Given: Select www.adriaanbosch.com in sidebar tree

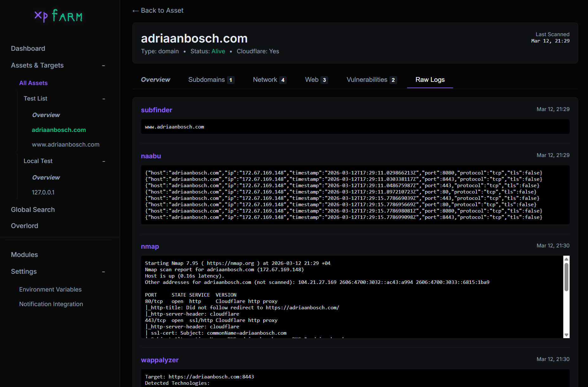Looking at the screenshot, I should pos(66,145).
